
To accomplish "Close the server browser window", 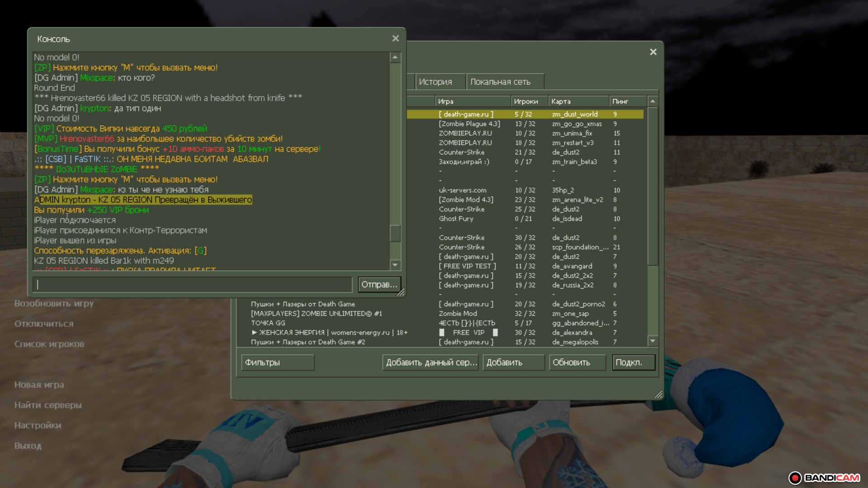I will 653,52.
